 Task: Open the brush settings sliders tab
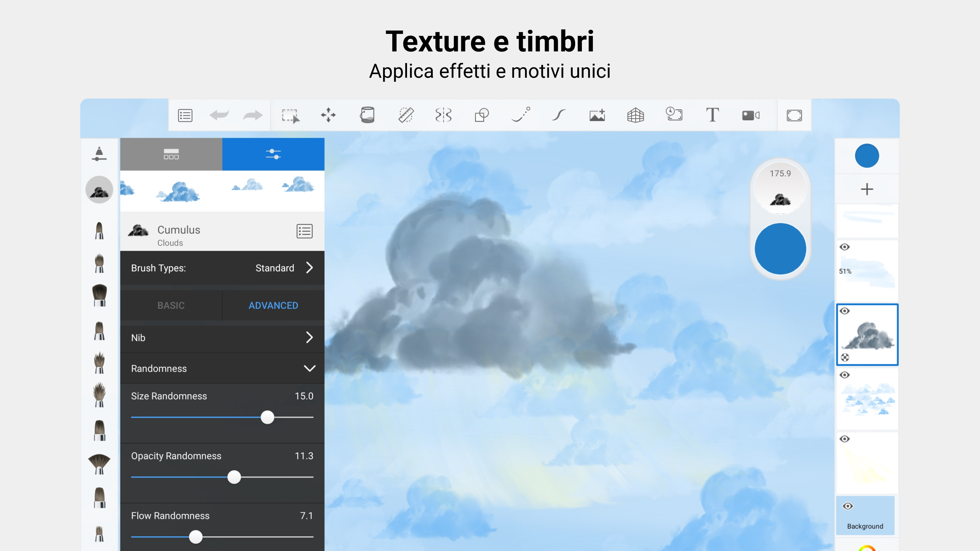273,154
